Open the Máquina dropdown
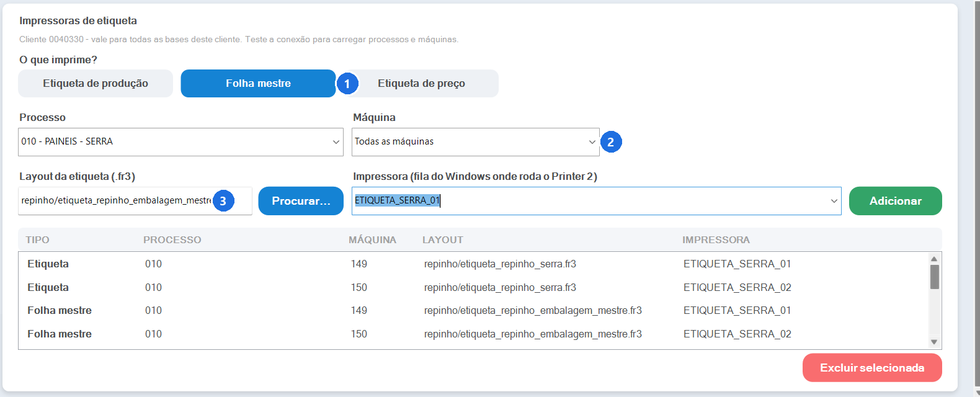This screenshot has width=980, height=397. pyautogui.click(x=476, y=142)
